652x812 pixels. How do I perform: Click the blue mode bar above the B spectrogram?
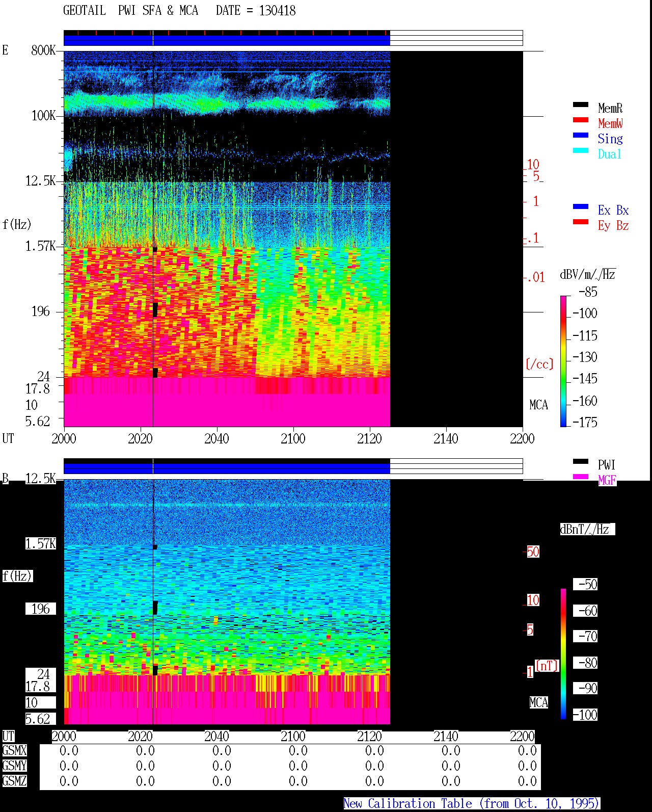coord(227,468)
